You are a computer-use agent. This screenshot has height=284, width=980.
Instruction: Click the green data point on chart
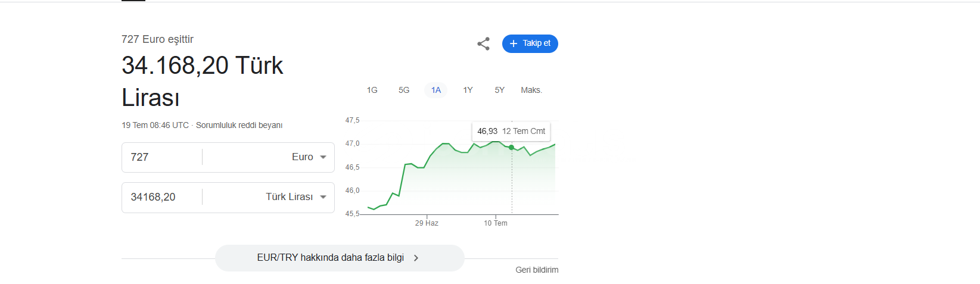[x=511, y=147]
